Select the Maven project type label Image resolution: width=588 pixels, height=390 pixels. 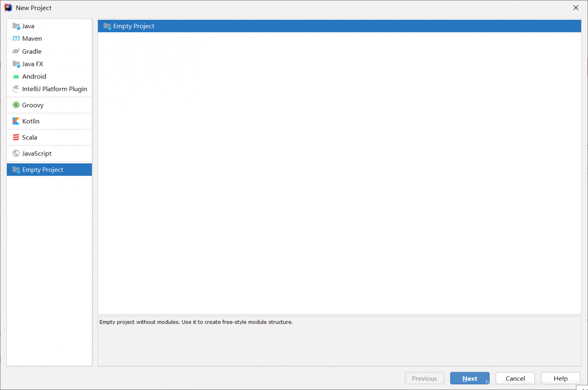[32, 39]
